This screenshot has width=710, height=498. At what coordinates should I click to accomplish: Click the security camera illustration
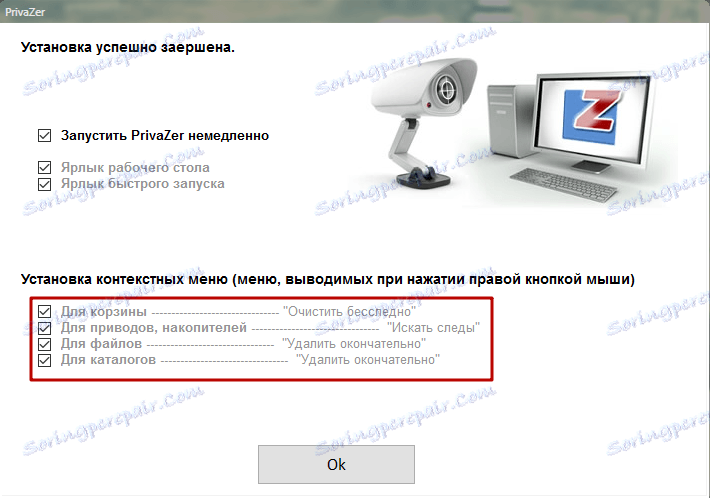[x=423, y=122]
